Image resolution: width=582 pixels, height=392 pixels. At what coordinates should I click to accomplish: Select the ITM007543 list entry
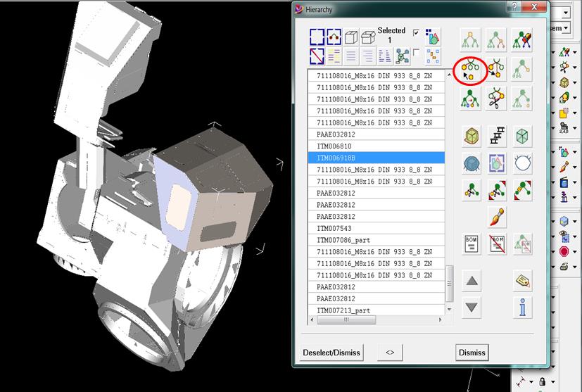point(377,228)
